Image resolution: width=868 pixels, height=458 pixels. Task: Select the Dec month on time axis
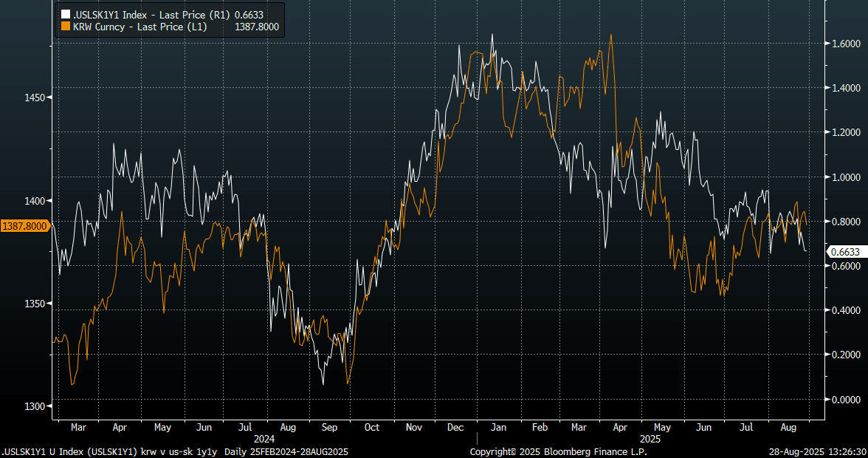point(455,428)
